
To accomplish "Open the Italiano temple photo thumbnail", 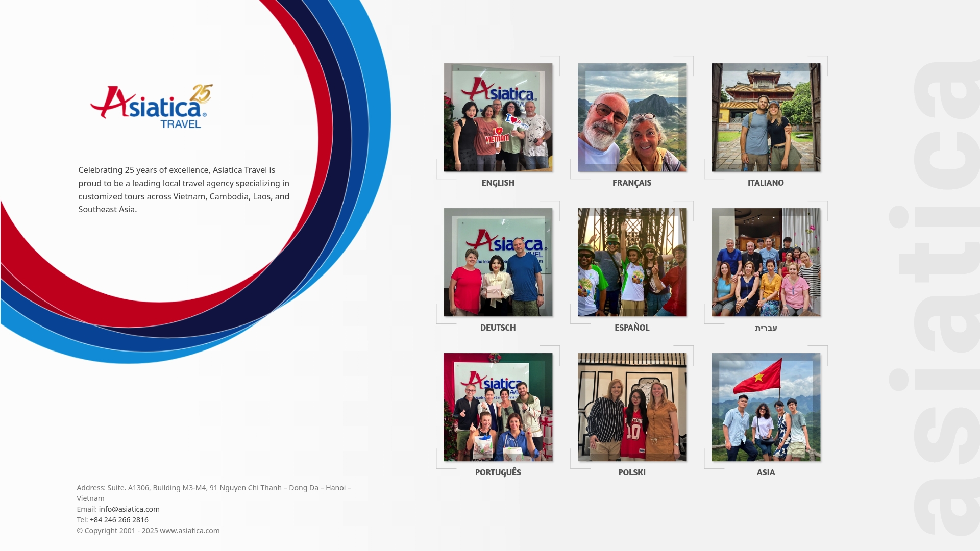I will coord(766,117).
